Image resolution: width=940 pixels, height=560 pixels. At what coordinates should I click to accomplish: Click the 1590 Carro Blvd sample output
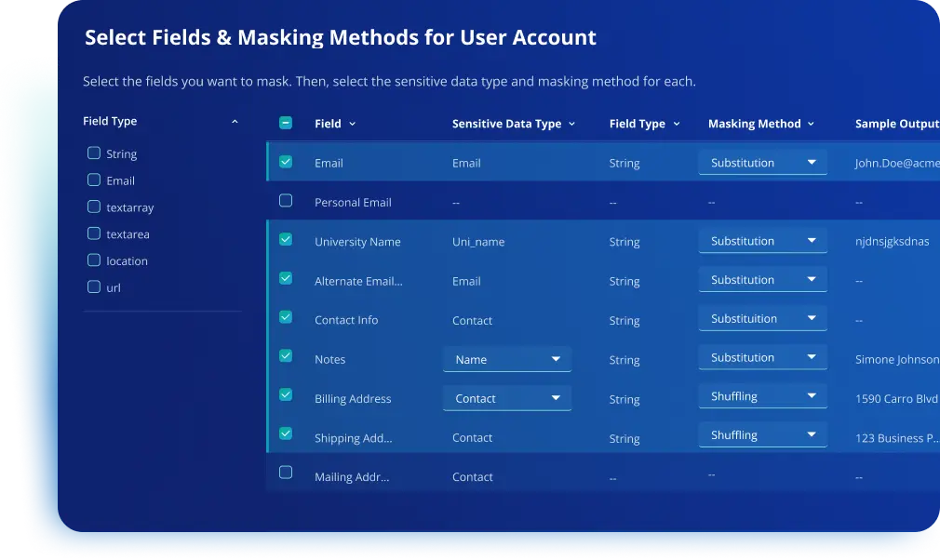pyautogui.click(x=896, y=399)
